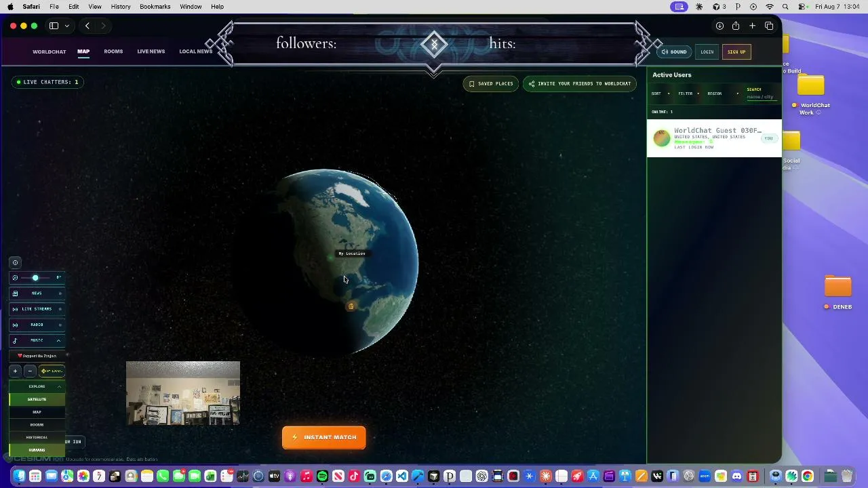This screenshot has width=868, height=488.
Task: Click the WorldChat Guest avatar circle
Action: click(x=661, y=138)
